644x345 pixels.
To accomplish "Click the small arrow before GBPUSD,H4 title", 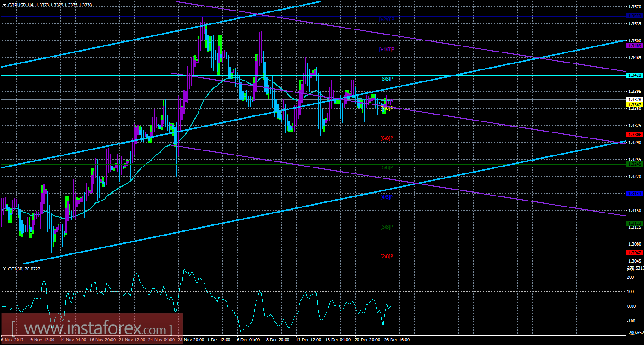I will 4,5.
